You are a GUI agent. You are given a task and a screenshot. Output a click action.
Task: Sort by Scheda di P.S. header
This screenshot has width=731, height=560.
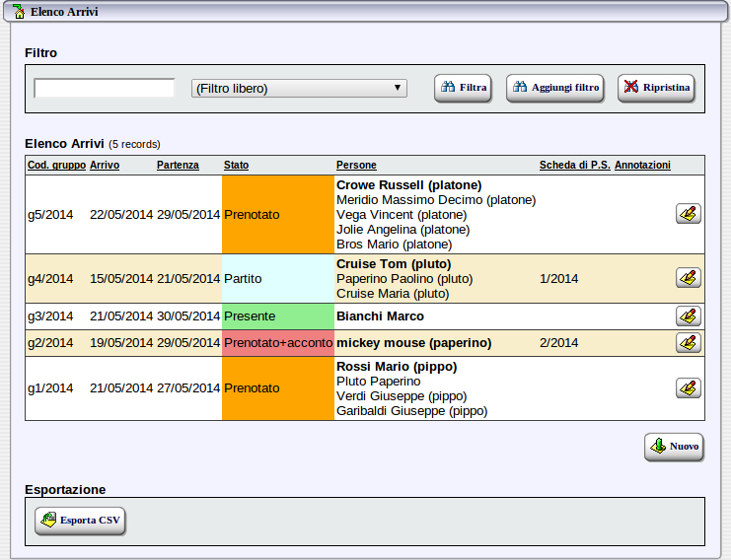click(574, 166)
